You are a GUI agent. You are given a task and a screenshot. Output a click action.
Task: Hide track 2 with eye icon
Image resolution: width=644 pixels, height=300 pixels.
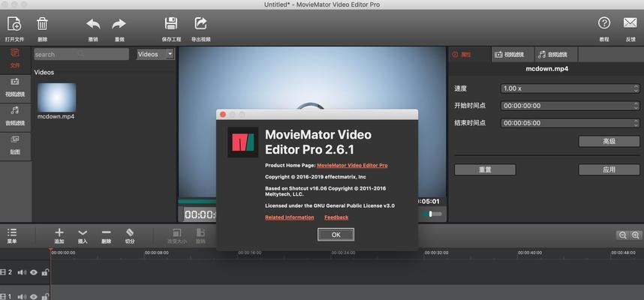click(x=34, y=272)
